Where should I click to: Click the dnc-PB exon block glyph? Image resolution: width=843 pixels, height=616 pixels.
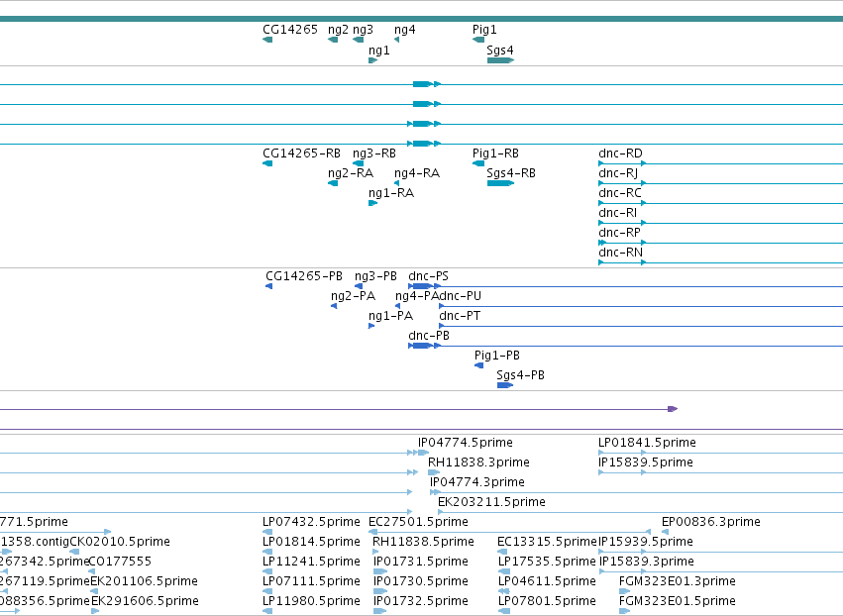point(422,346)
